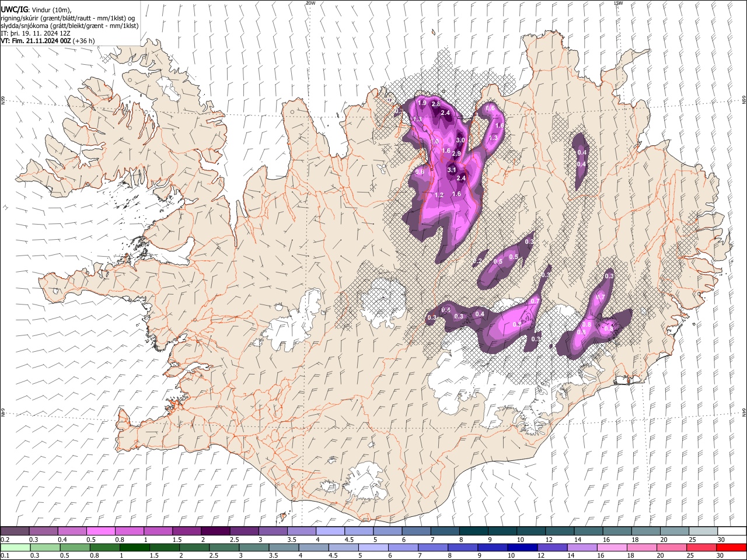
Task: Click the palest green rain swatch between 0.1 and 0.3
Action: point(15,547)
